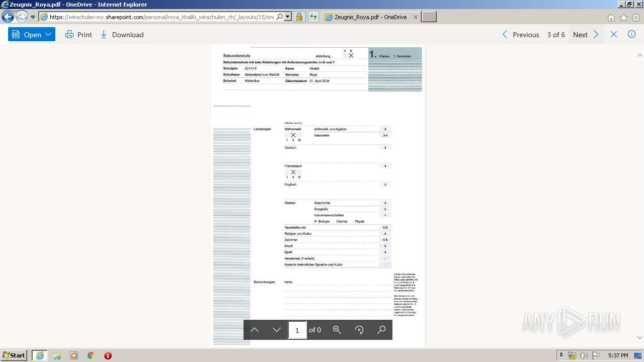Click the browser Forward button
644x362 pixels.
(x=22, y=17)
